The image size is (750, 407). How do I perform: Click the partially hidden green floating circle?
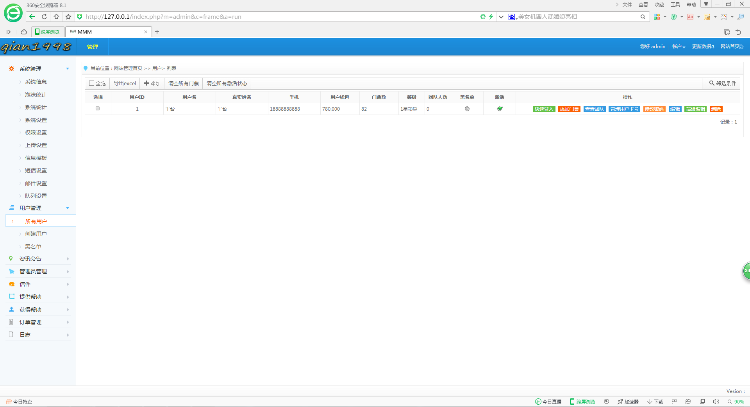pyautogui.click(x=746, y=271)
